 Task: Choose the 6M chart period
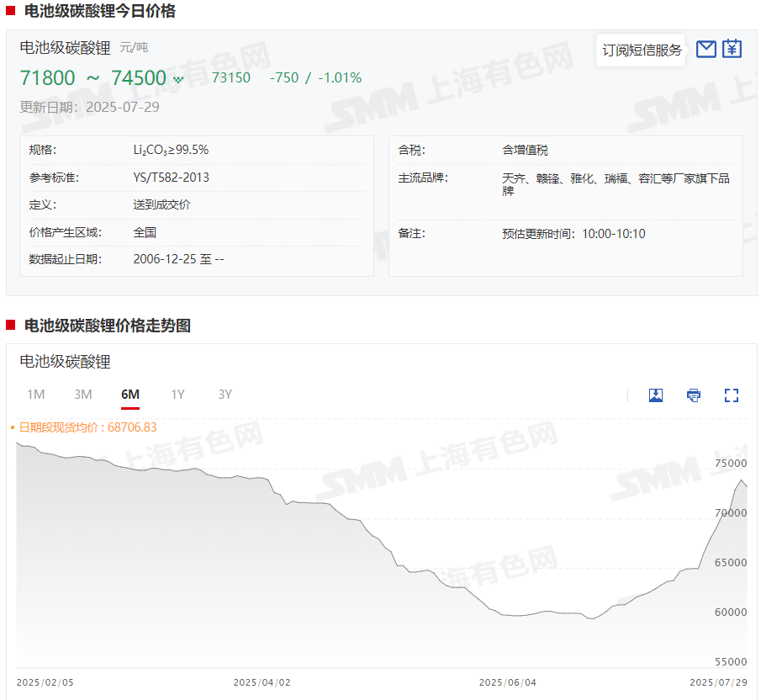click(x=130, y=395)
